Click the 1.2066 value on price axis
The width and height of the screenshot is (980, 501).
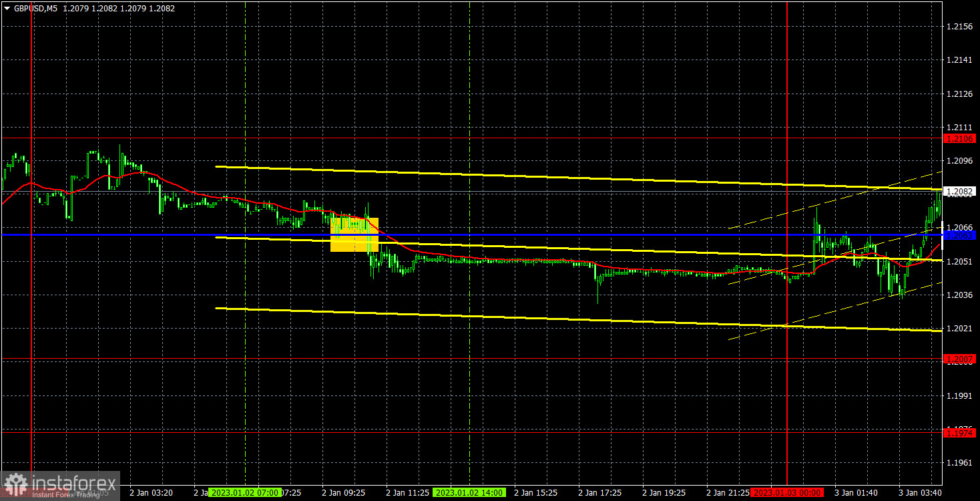[959, 227]
